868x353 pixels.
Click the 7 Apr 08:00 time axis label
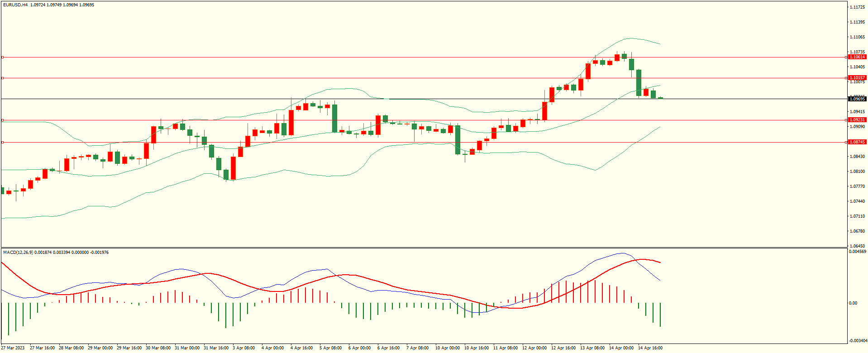(x=417, y=348)
